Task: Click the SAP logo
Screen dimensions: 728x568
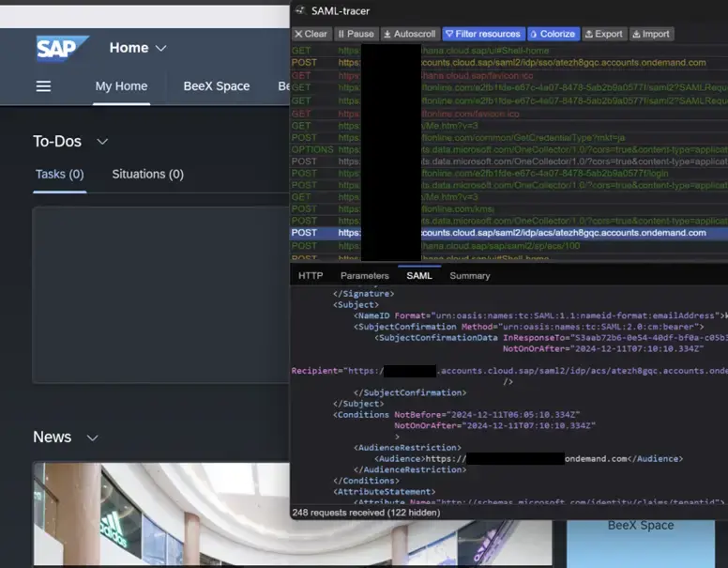Action: click(x=62, y=48)
